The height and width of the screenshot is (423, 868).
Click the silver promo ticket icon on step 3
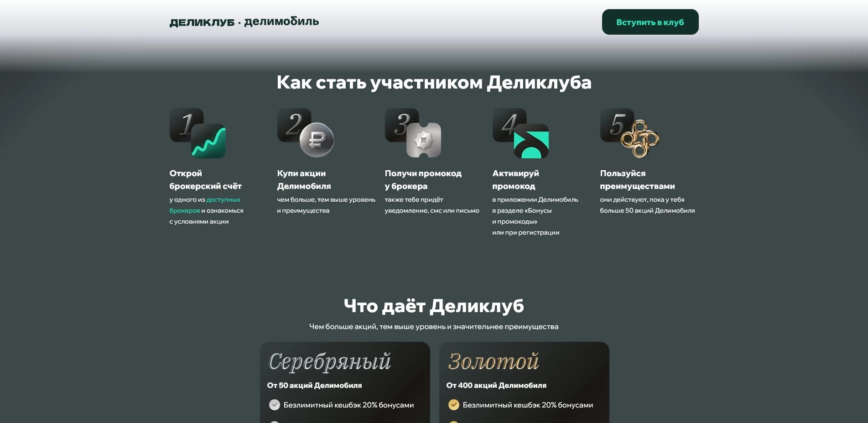pos(425,140)
